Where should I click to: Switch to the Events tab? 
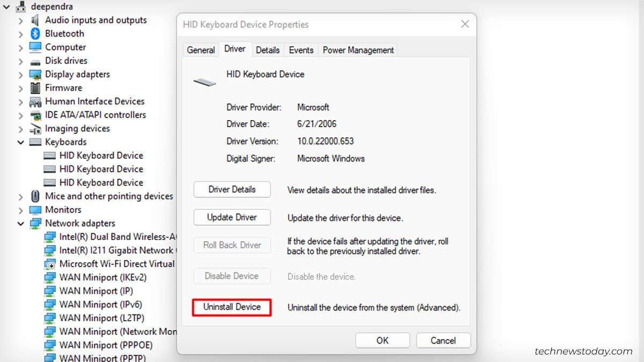point(301,49)
